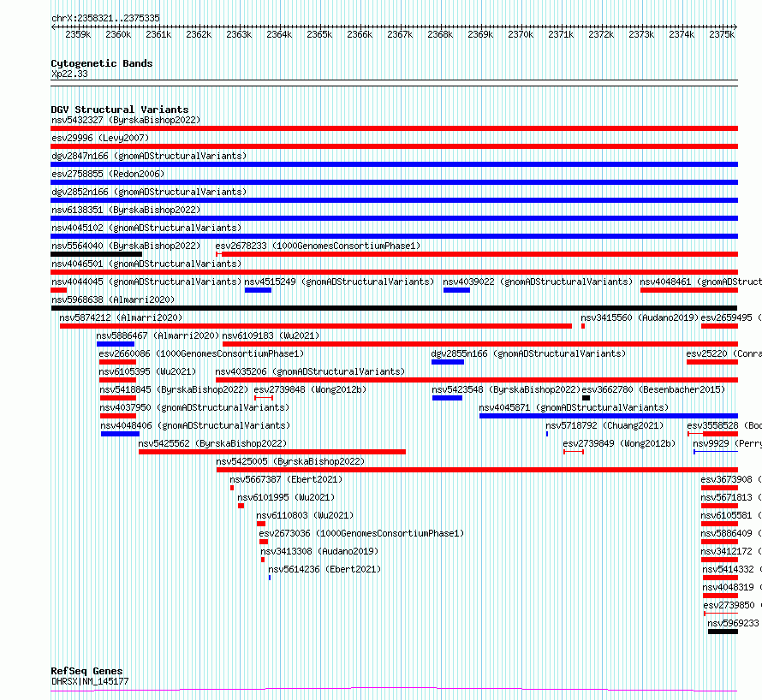Select esv2739849 (Wong2012b) interval marker
762x700 pixels.
(x=574, y=452)
